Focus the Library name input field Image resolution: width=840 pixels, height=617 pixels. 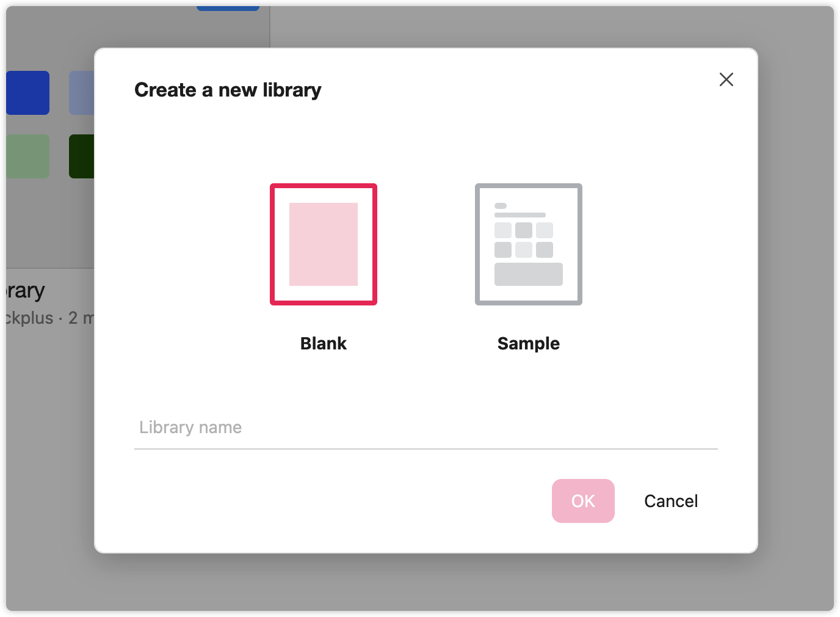click(426, 428)
